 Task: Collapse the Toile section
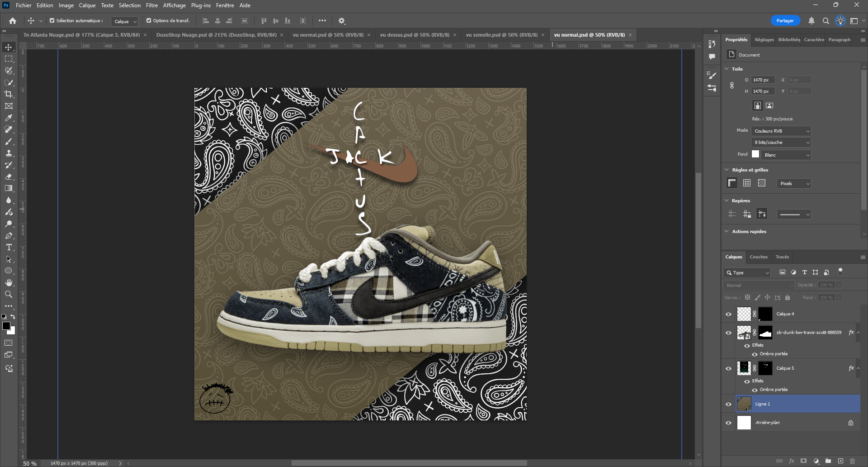726,69
